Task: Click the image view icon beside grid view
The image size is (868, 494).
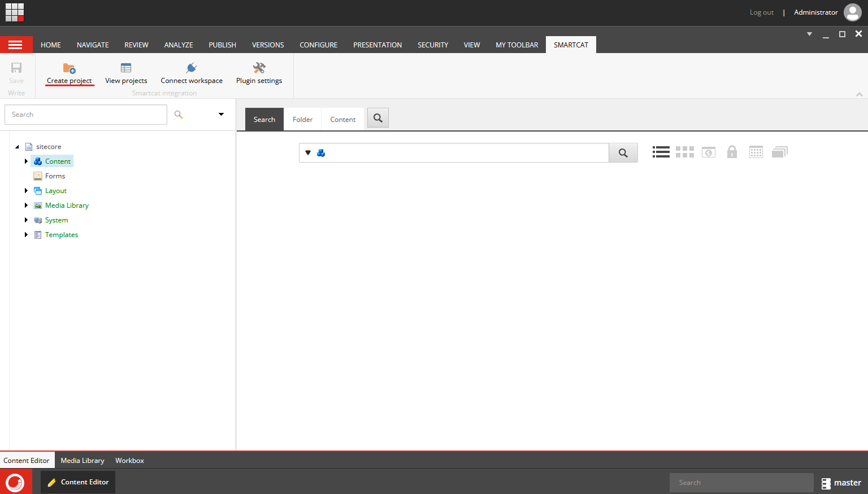Action: 709,152
